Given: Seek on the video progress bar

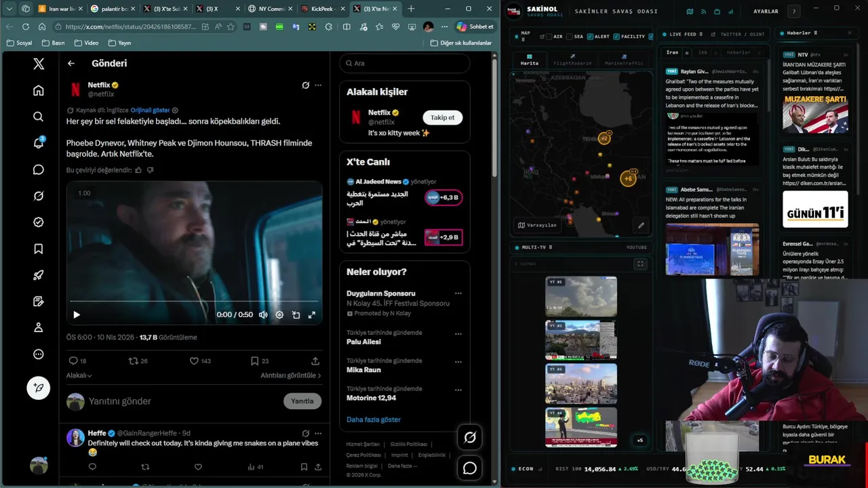Looking at the screenshot, I should pyautogui.click(x=194, y=301).
